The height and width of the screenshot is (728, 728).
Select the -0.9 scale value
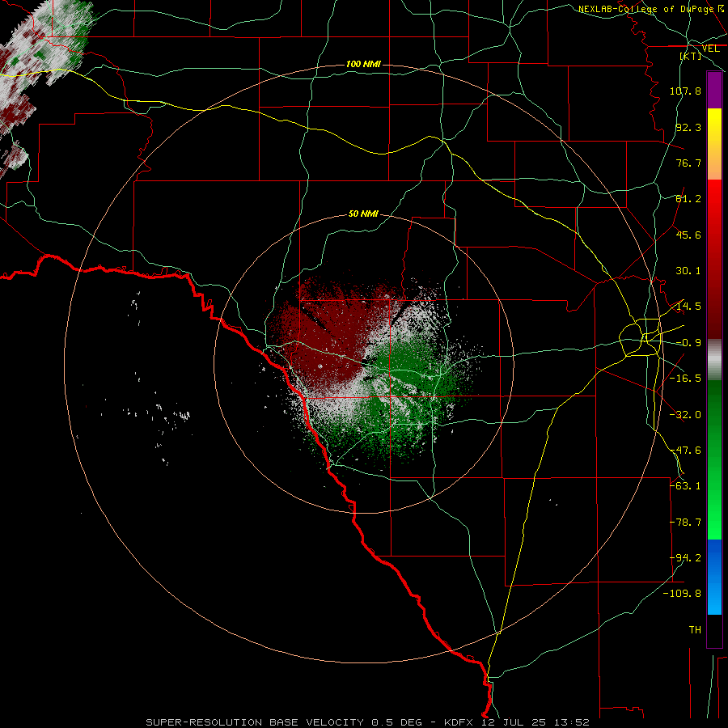[x=688, y=343]
